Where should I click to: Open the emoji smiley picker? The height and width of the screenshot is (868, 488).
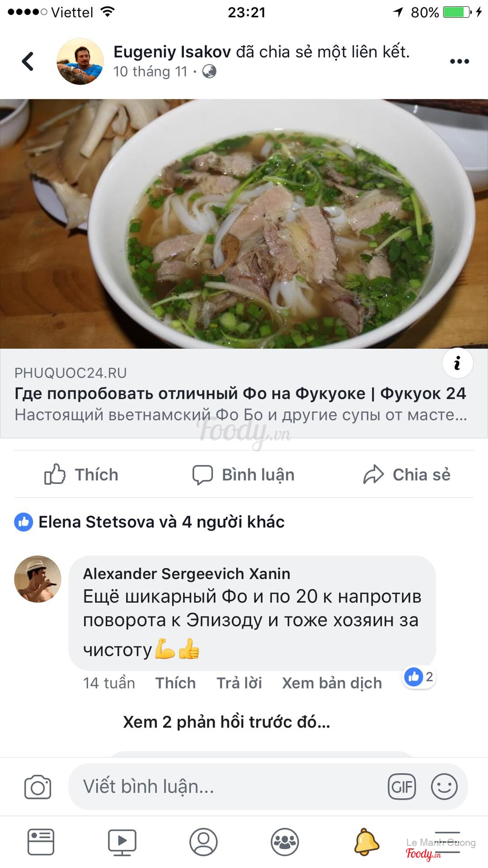(x=444, y=787)
